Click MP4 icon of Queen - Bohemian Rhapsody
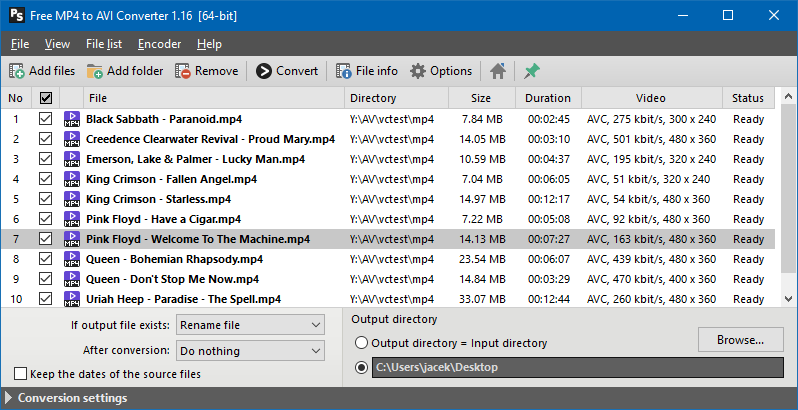Image resolution: width=798 pixels, height=410 pixels. click(x=72, y=259)
